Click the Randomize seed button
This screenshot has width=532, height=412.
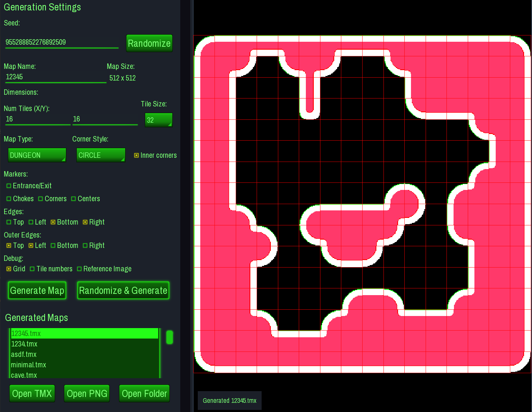(x=149, y=43)
